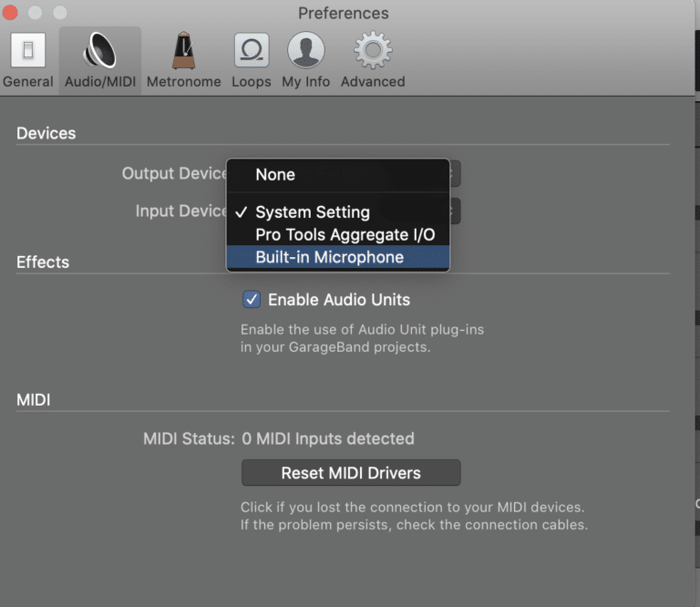Open the Loops preferences icon
Screen dimensions: 700x607
click(x=252, y=50)
